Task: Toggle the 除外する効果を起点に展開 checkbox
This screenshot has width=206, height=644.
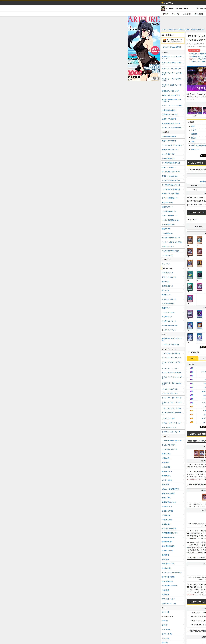Action: (188, 201)
